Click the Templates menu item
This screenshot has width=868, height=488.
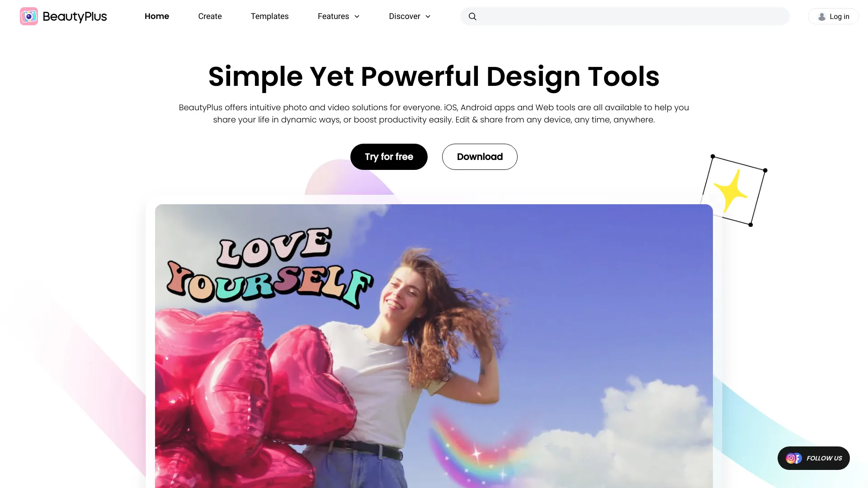click(x=269, y=16)
